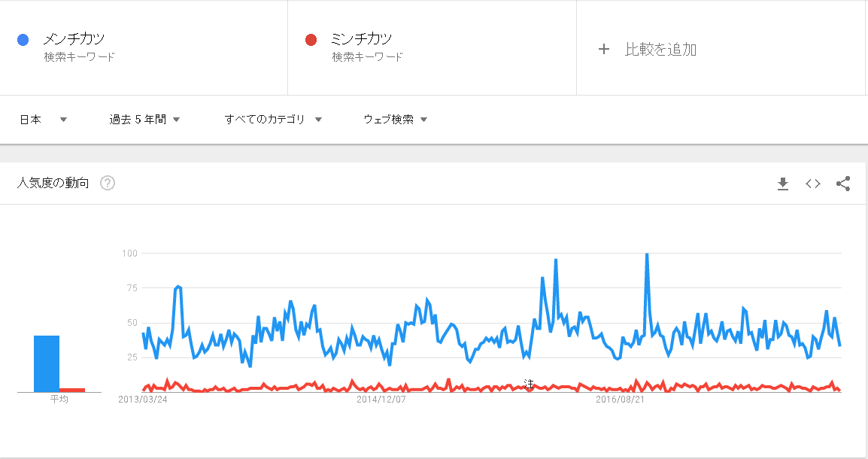
Task: Click the note marker 注 on chart
Action: 529,384
